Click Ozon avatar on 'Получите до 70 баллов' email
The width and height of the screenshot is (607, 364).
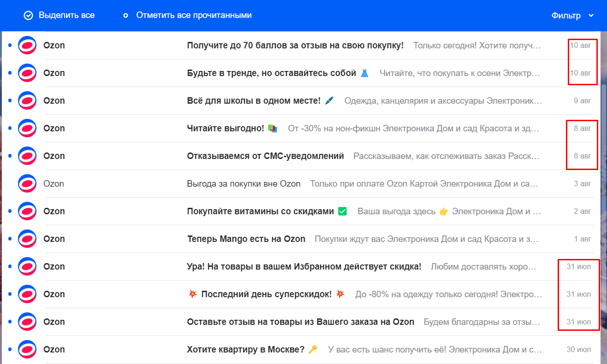(x=27, y=45)
